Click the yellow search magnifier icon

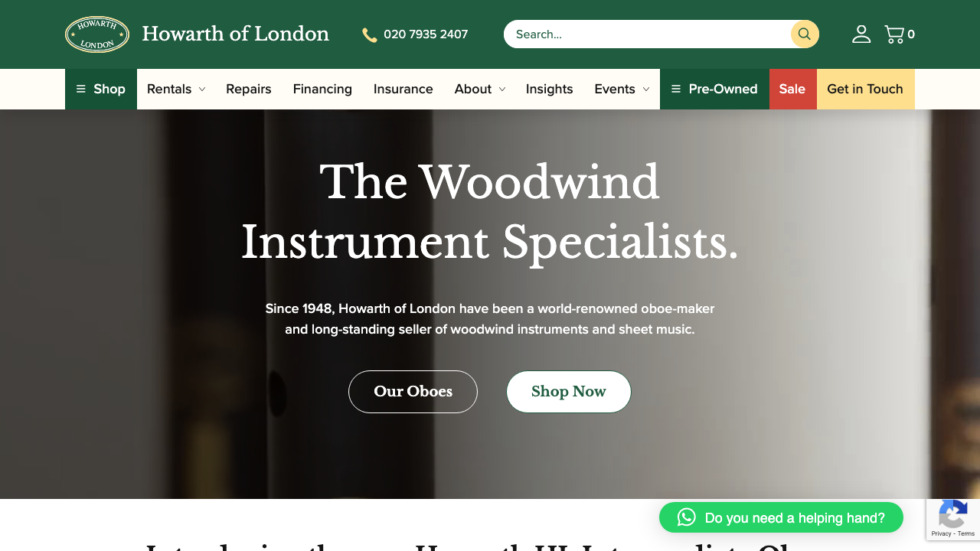[x=805, y=34]
